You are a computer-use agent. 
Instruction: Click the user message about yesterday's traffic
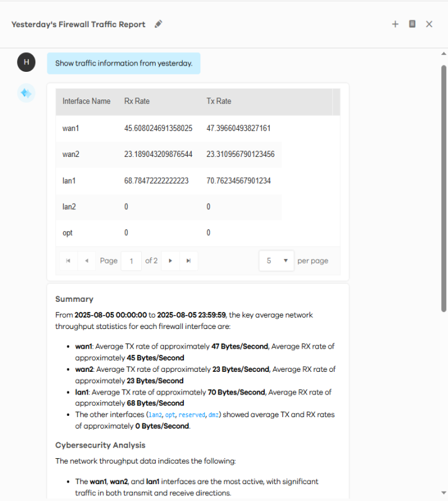coord(123,64)
